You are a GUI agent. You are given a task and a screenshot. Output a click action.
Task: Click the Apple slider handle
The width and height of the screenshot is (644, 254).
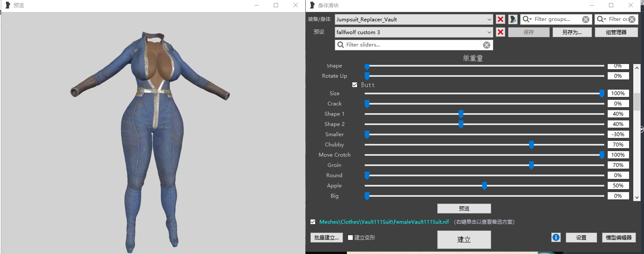(x=484, y=185)
